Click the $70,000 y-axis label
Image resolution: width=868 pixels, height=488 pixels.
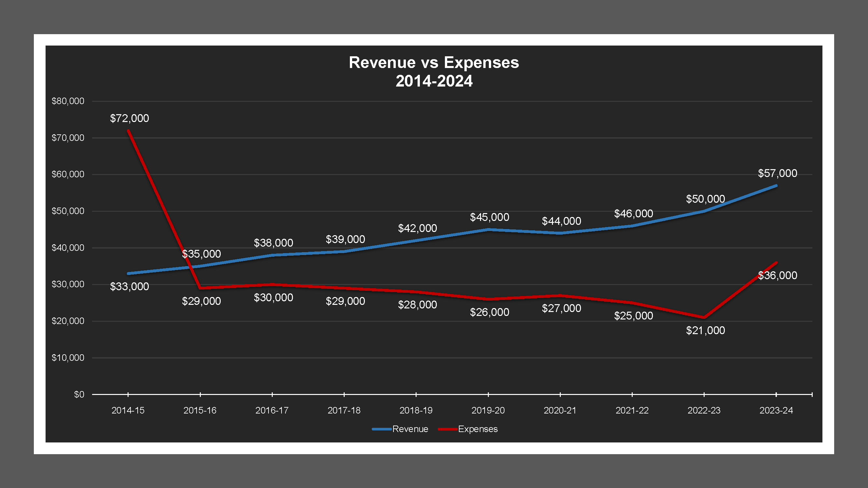[68, 138]
